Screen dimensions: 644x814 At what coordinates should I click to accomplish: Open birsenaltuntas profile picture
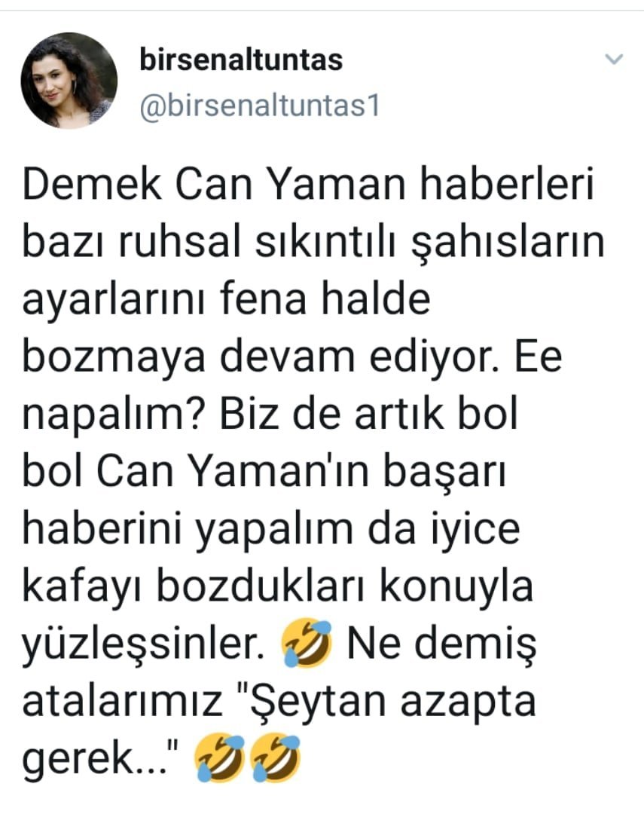(69, 81)
